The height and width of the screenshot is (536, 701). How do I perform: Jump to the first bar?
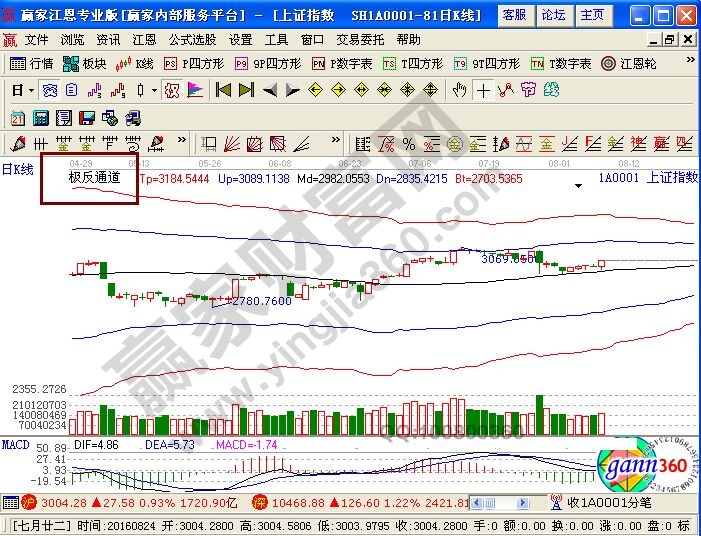click(x=223, y=90)
